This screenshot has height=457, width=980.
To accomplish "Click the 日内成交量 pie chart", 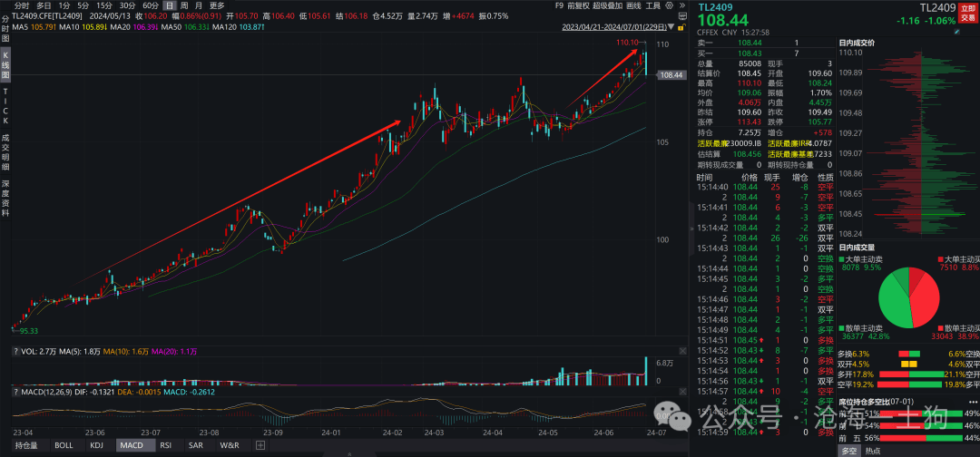I will 909,297.
